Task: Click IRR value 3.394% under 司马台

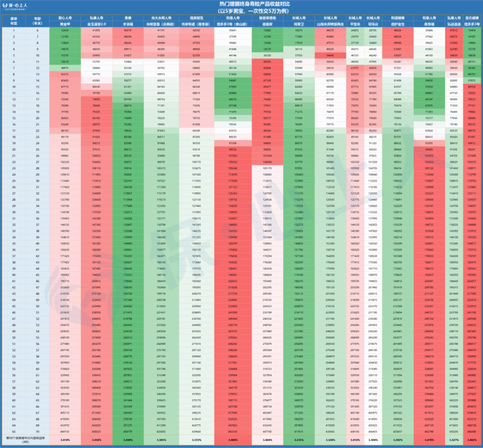Action: tap(373, 440)
